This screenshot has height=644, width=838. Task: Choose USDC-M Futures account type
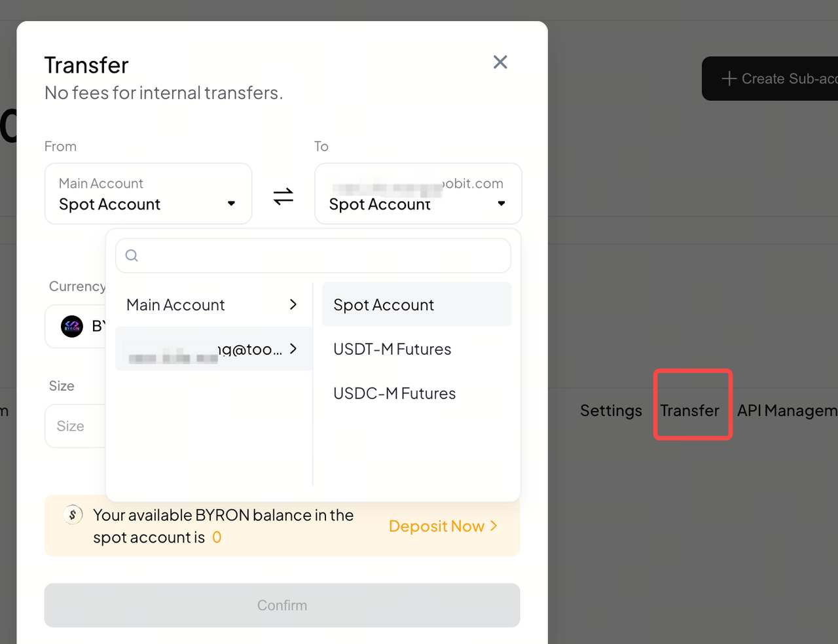394,393
